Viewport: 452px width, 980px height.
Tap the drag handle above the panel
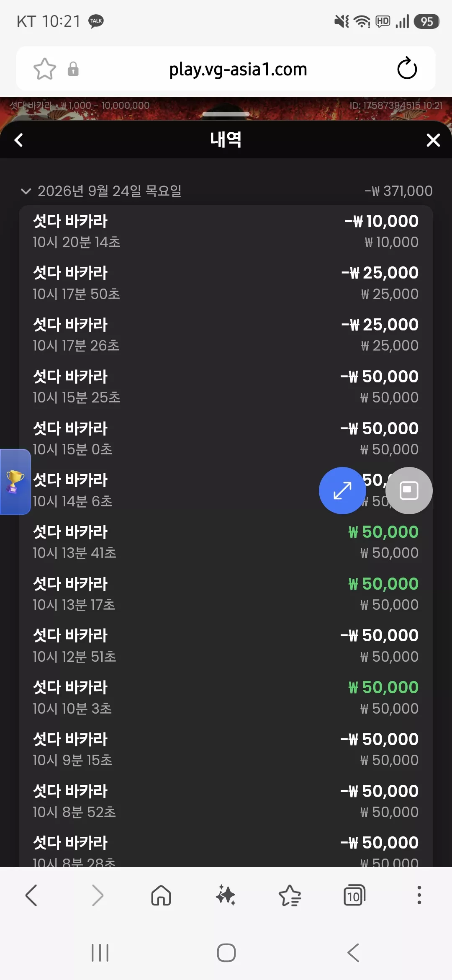click(226, 114)
